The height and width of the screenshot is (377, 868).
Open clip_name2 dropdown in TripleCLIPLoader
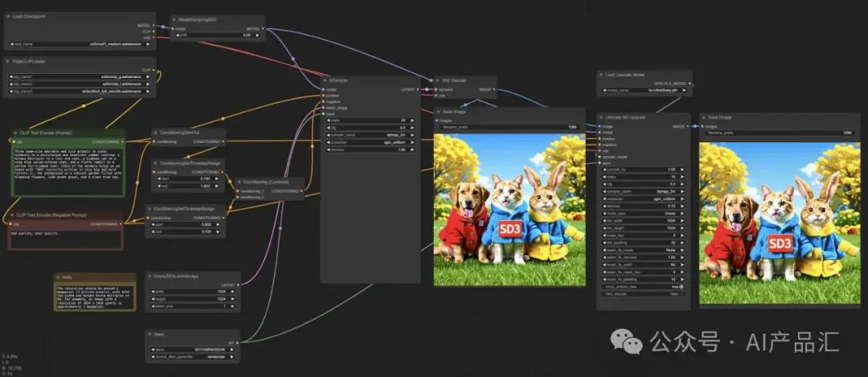pos(80,84)
